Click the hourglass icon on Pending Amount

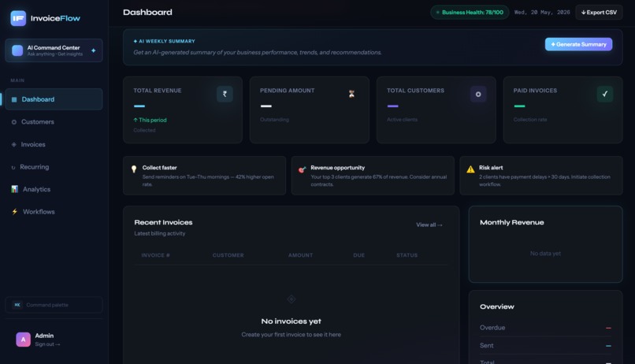pyautogui.click(x=351, y=94)
